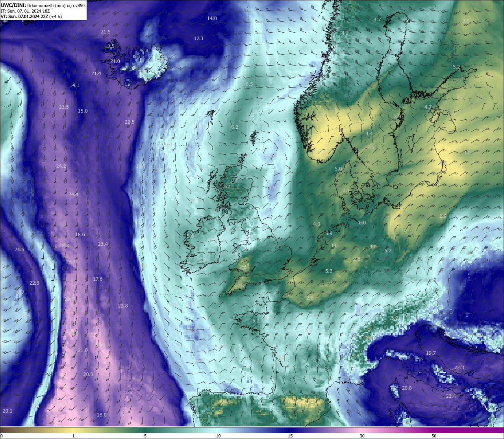The width and height of the screenshot is (504, 439).
Task: Select the VT valid time line 22Z
Action: (31, 17)
